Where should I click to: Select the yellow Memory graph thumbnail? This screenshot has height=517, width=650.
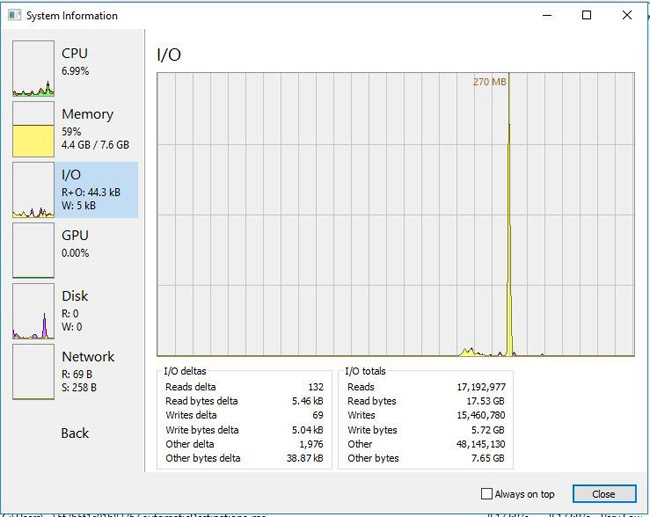point(33,129)
